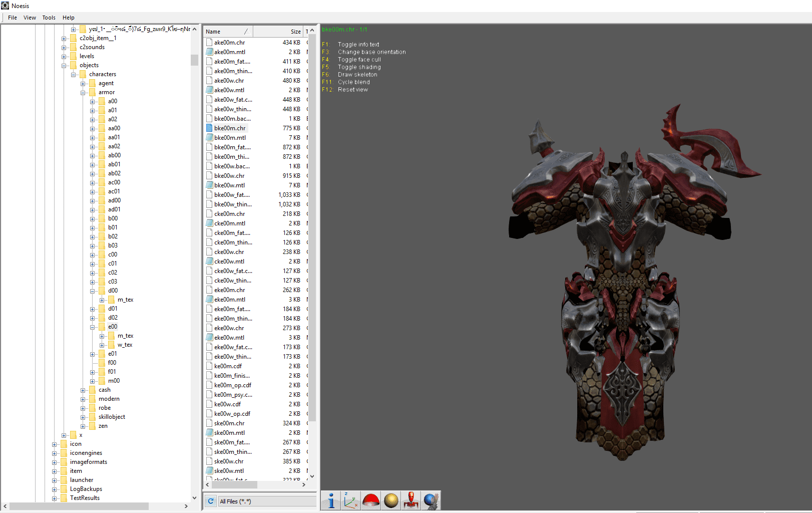Click the launcher folder icon
The image size is (812, 513).
[64, 480]
